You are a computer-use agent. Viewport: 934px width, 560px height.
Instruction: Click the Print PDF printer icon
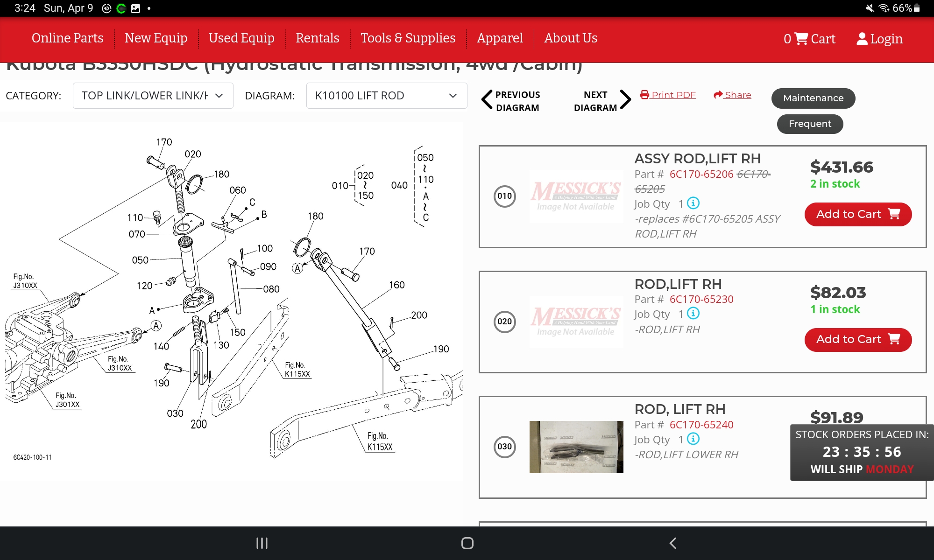644,95
